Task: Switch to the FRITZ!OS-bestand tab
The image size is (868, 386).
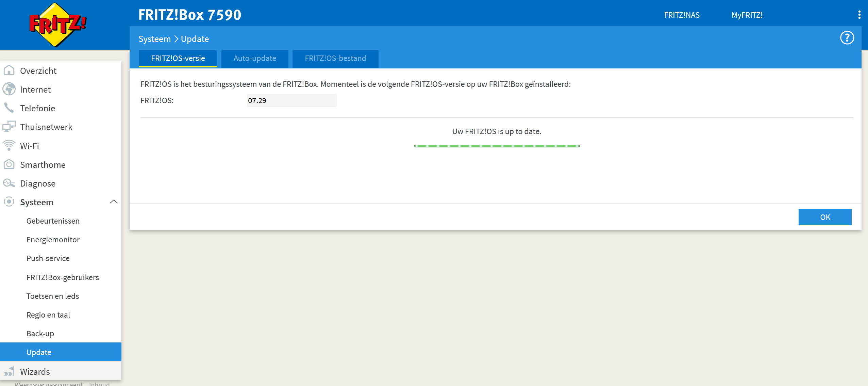Action: point(335,59)
